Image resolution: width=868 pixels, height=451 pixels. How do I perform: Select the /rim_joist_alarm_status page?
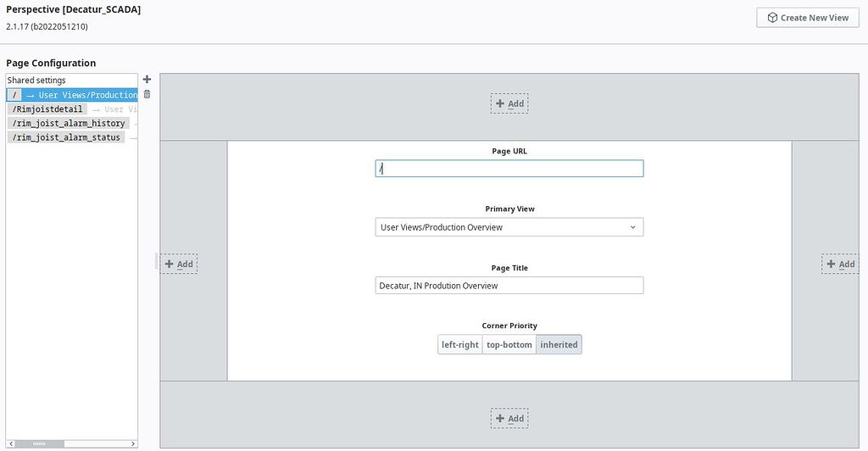(x=65, y=137)
